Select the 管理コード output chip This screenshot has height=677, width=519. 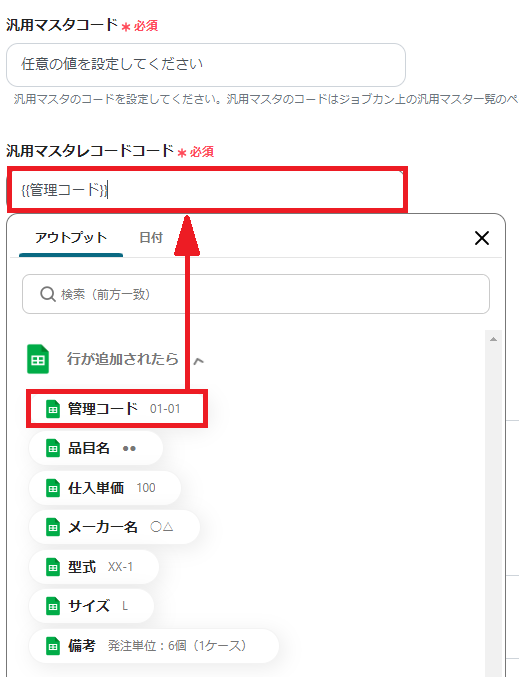(x=117, y=408)
